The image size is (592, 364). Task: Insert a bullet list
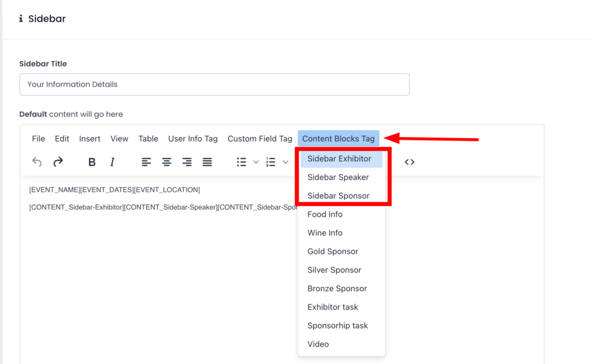coord(242,162)
